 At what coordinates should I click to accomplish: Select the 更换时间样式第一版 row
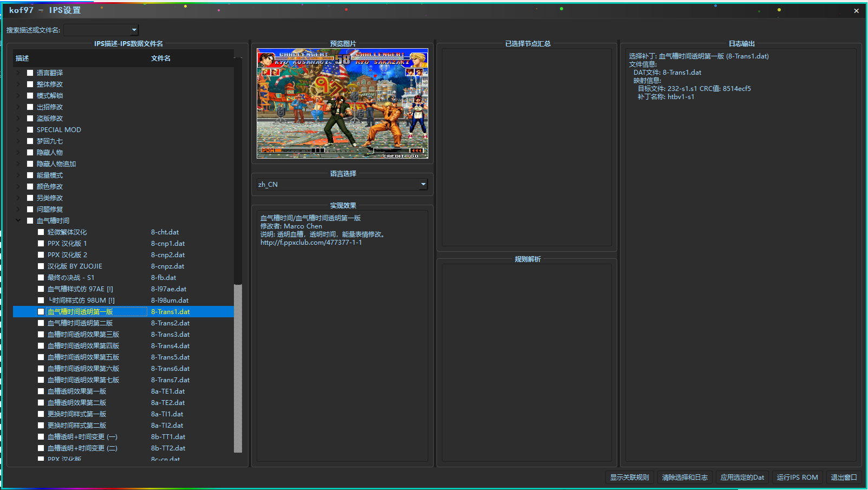click(x=123, y=414)
